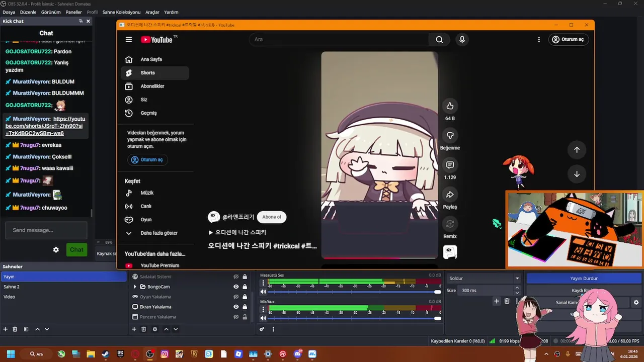Viewport: 644px width, 362px height.
Task: Add a new scene with plus icon
Action: [6, 329]
